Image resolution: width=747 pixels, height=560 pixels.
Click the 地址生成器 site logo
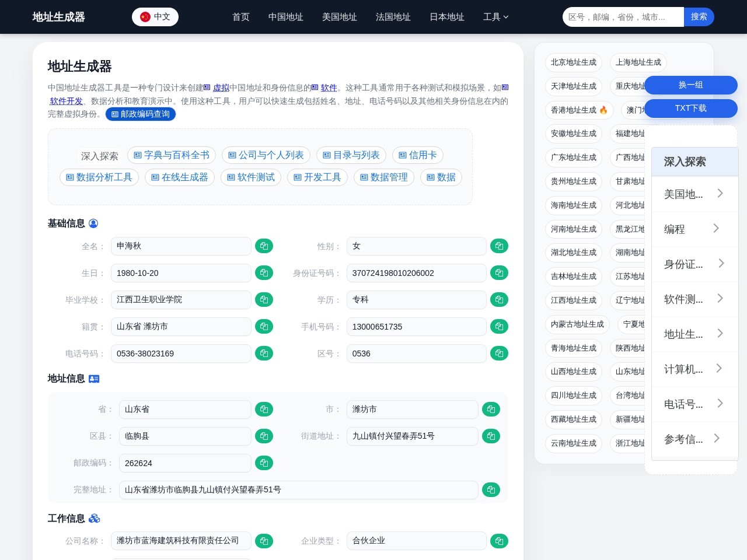tap(59, 17)
